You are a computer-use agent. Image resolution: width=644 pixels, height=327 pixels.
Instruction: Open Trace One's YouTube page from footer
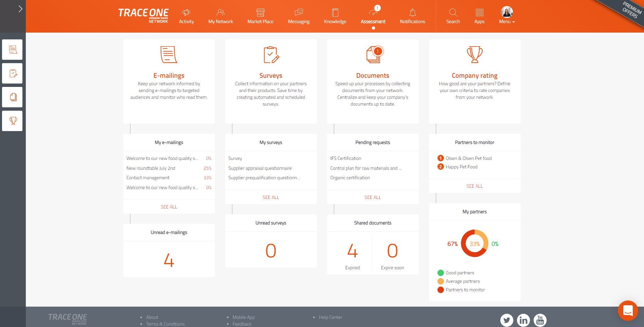(540, 320)
